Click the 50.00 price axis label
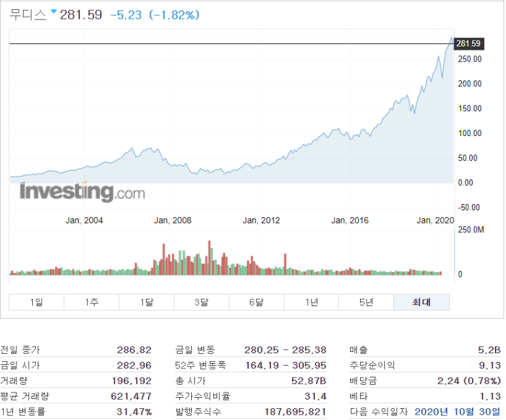Image resolution: width=506 pixels, height=420 pixels. pyautogui.click(x=467, y=158)
